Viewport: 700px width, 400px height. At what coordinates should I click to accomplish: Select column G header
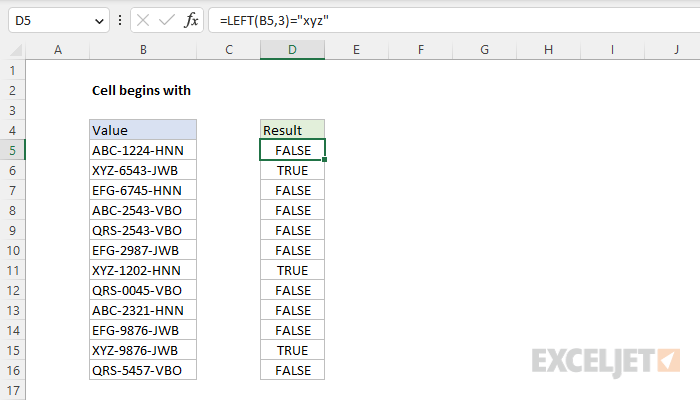[x=484, y=50]
